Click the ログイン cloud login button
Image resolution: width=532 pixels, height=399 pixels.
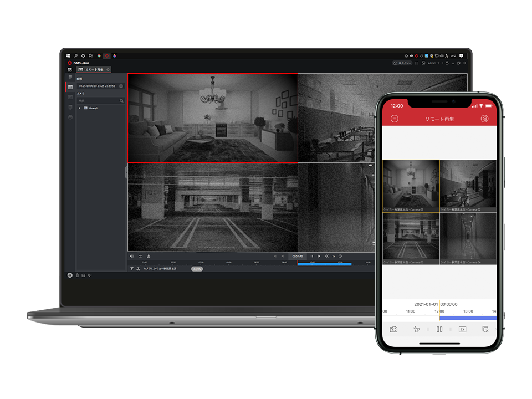402,63
